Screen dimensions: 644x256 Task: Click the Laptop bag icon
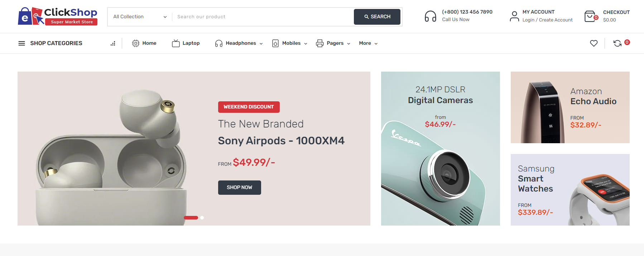[176, 43]
